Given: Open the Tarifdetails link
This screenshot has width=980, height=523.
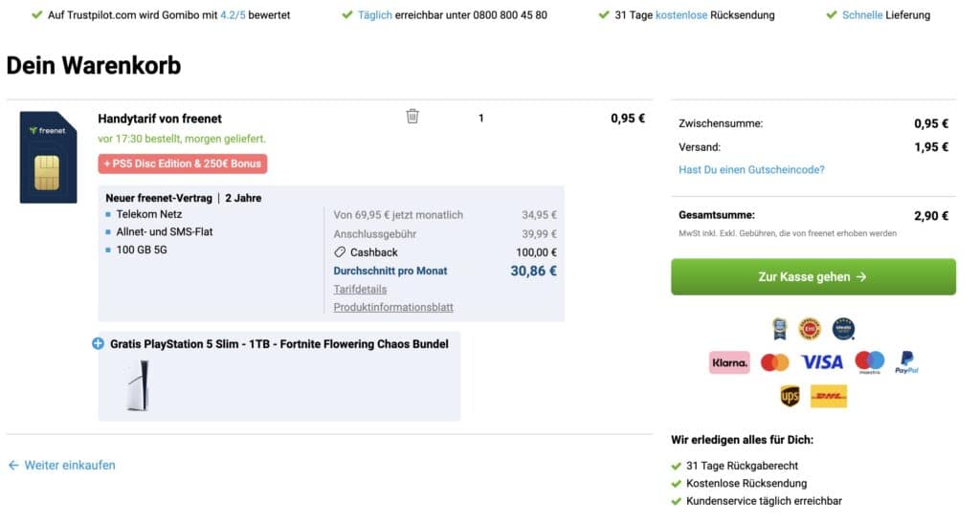Looking at the screenshot, I should [x=360, y=290].
